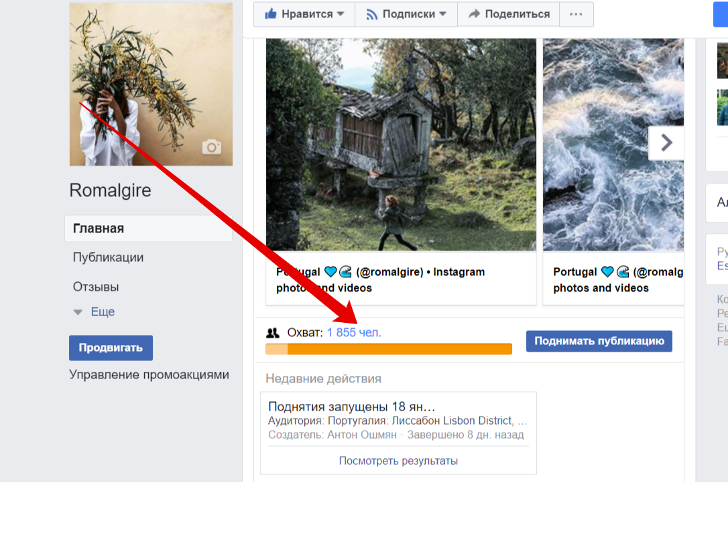The height and width of the screenshot is (560, 728).
Task: Open the stone granary photo thumbnail
Action: tap(401, 144)
